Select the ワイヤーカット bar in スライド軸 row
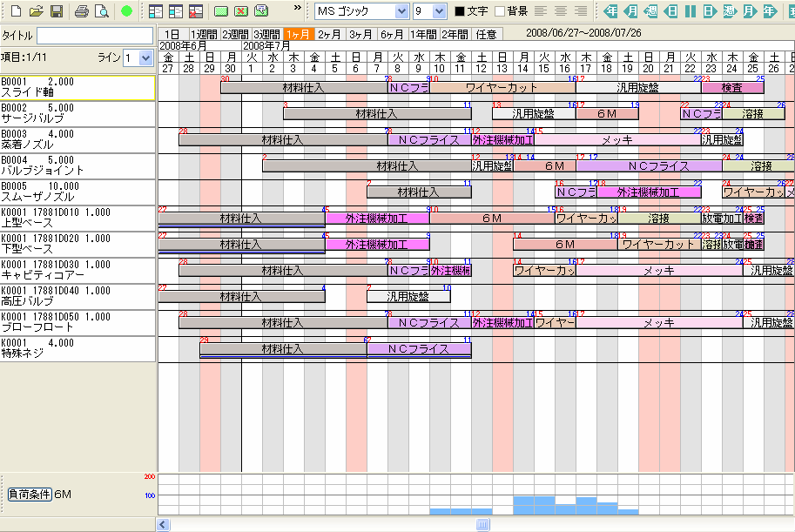The height and width of the screenshot is (532, 795). 502,88
